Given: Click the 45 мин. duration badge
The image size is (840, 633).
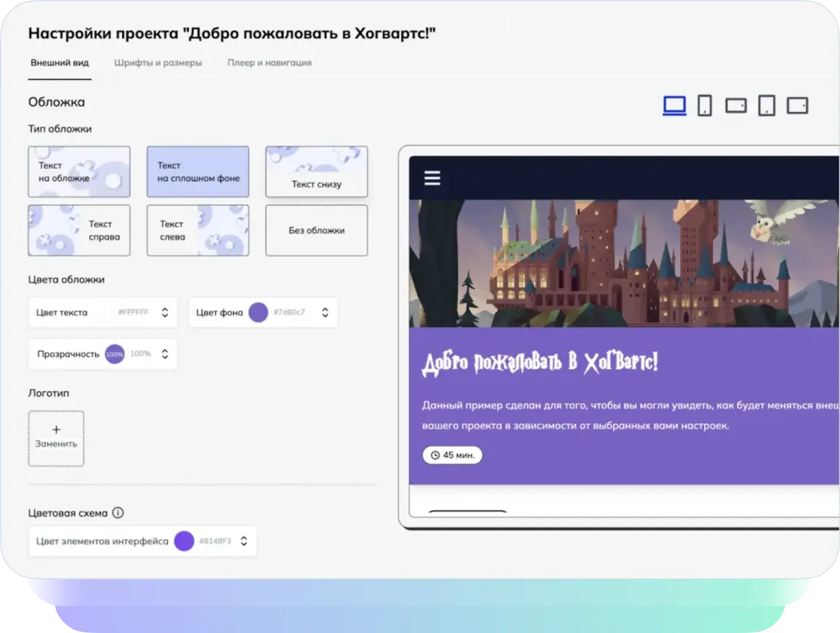Looking at the screenshot, I should coord(452,455).
